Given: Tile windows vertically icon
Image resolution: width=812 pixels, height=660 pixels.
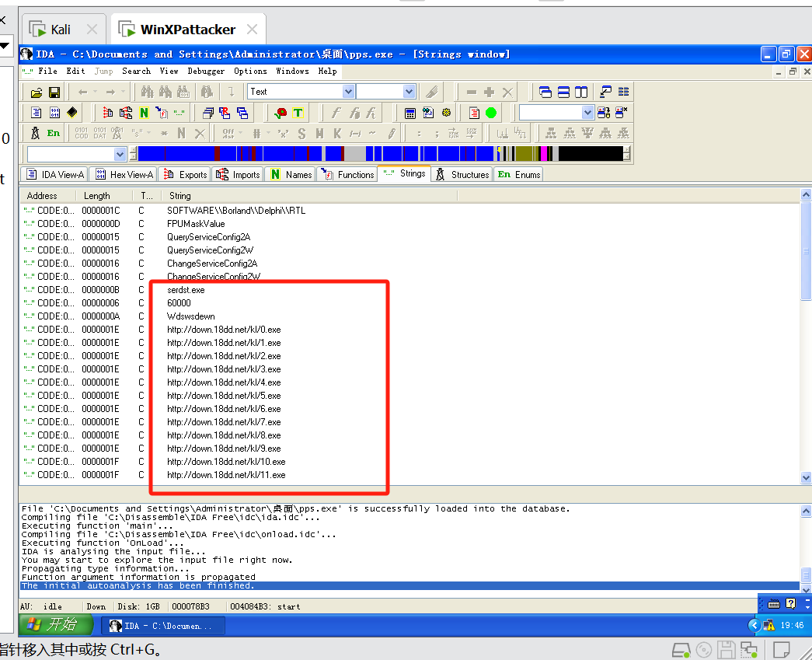Looking at the screenshot, I should point(581,93).
